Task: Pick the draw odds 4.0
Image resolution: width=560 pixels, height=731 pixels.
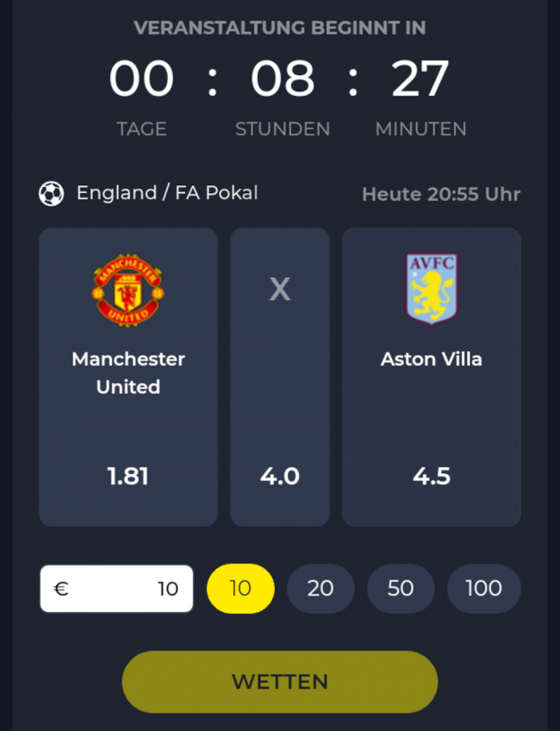Action: click(280, 476)
